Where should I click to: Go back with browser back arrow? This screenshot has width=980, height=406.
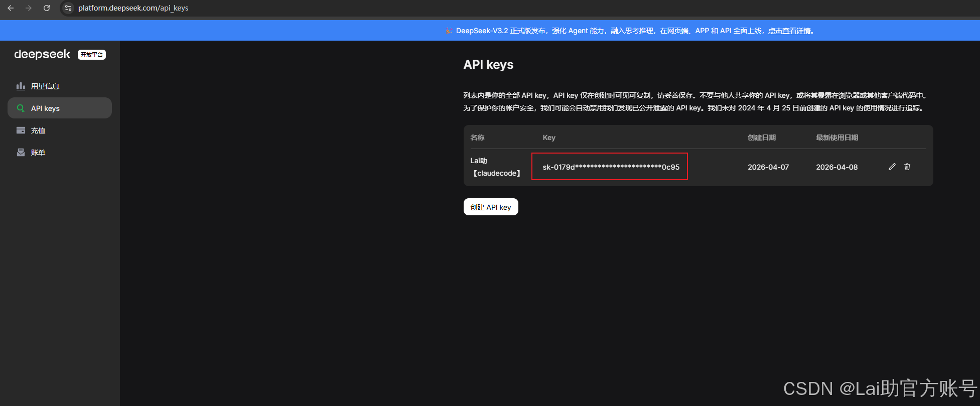tap(11, 8)
